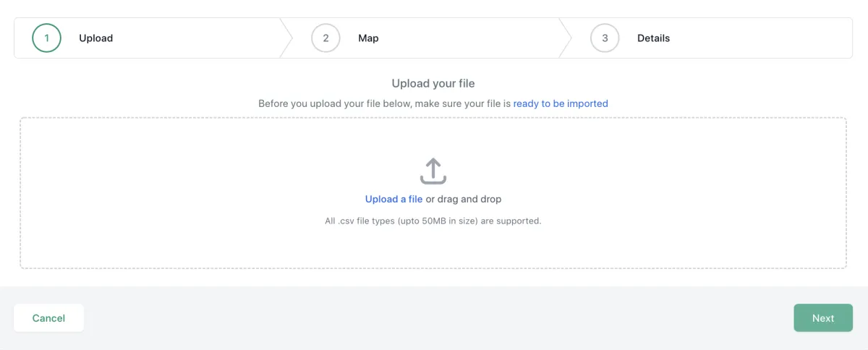The width and height of the screenshot is (868, 350).
Task: Proceed with the Next button
Action: [823, 318]
